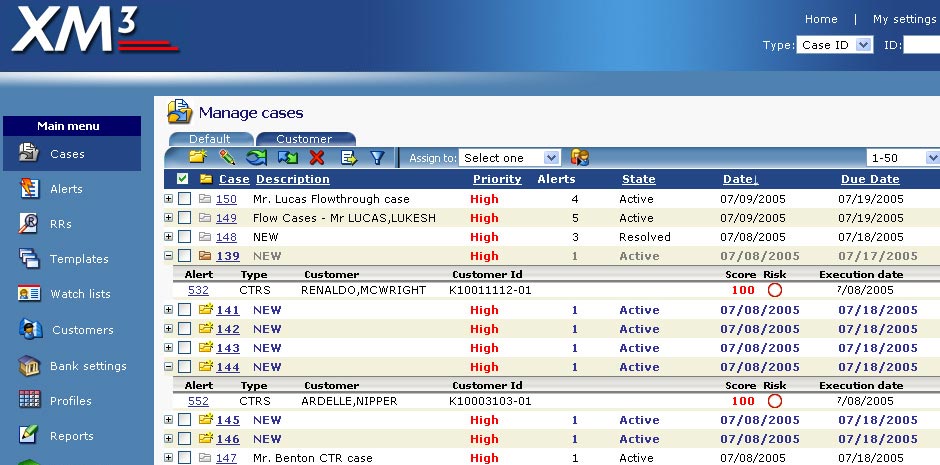Click the Cases sidebar icon
Viewport: 940px width, 465px height.
(x=29, y=152)
